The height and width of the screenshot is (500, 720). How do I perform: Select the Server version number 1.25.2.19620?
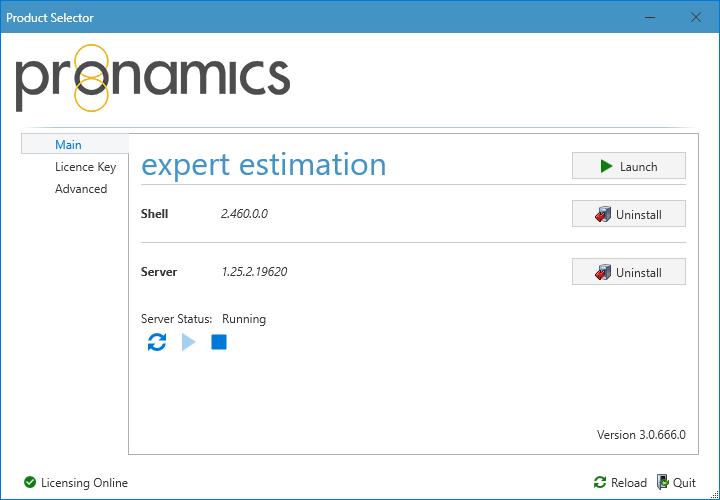pos(254,272)
